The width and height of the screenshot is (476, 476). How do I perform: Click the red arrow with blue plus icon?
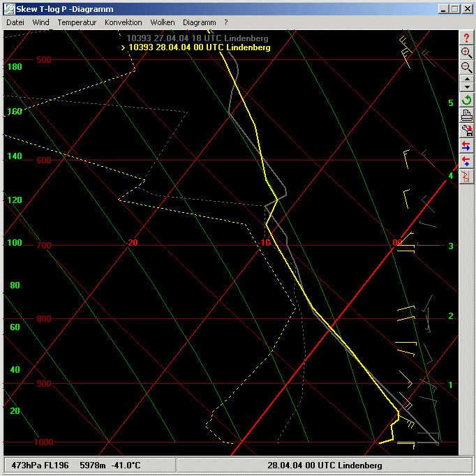click(467, 161)
